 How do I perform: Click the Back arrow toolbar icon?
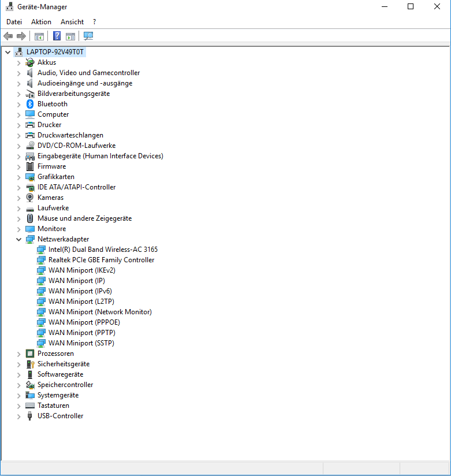pyautogui.click(x=8, y=36)
